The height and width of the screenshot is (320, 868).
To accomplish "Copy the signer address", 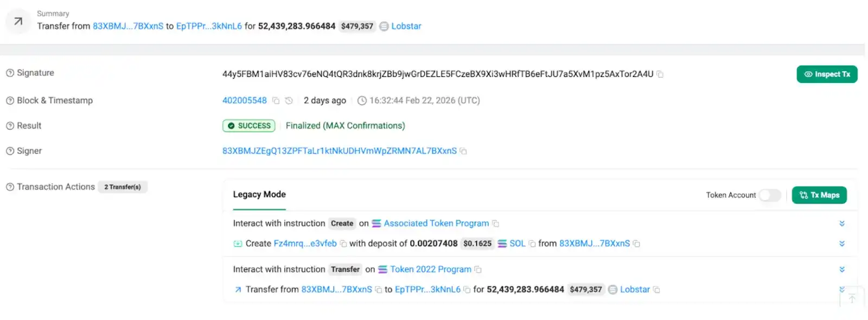I will pos(463,151).
